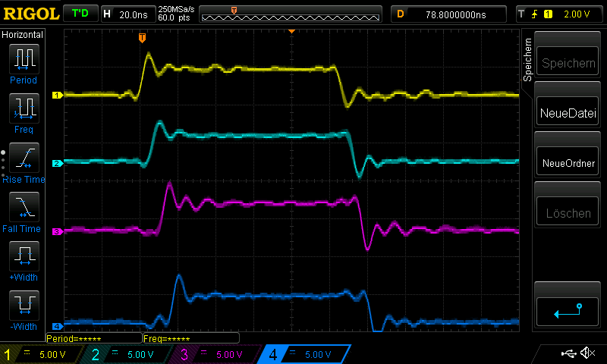This screenshot has height=364, width=607.
Task: Click the Speichern button
Action: pyautogui.click(x=568, y=62)
